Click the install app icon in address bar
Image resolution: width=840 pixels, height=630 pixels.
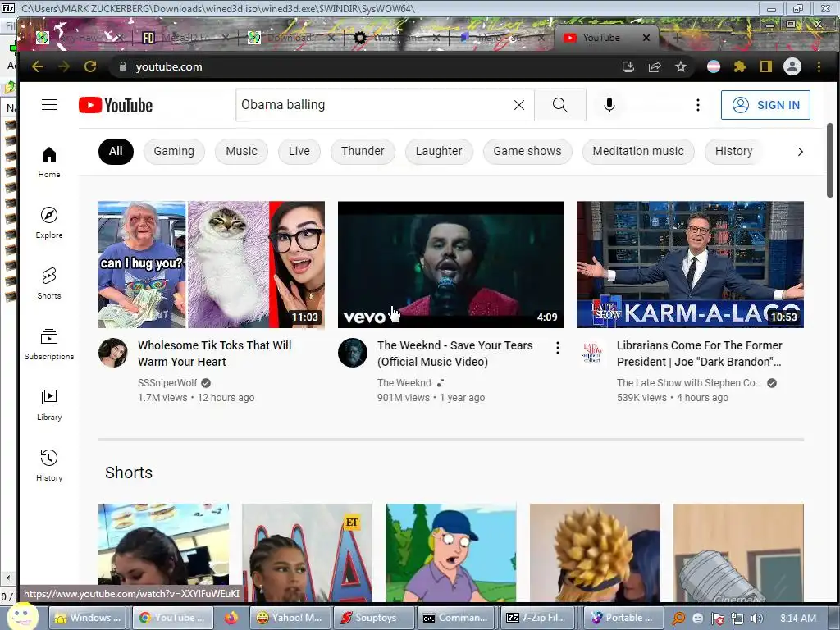(628, 66)
